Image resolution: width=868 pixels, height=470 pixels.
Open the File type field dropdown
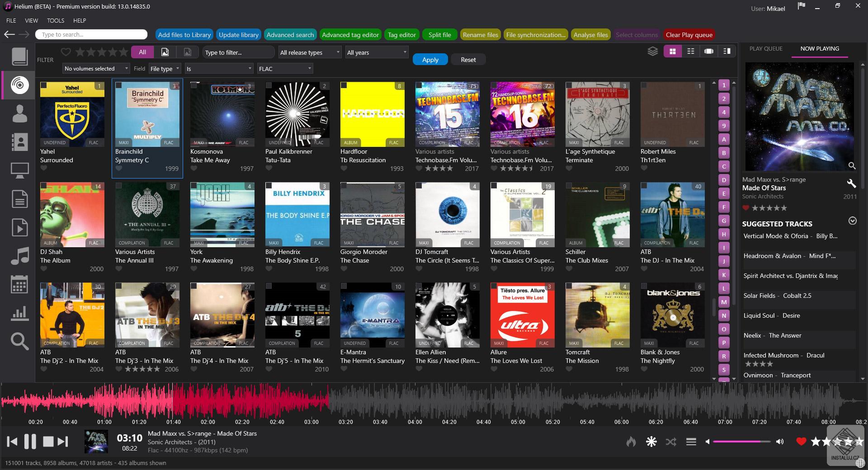point(165,68)
